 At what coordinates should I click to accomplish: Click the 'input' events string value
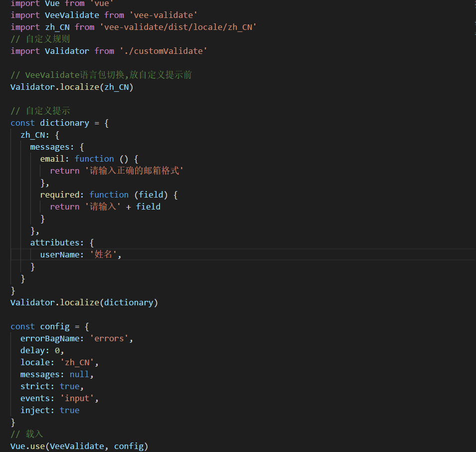77,398
